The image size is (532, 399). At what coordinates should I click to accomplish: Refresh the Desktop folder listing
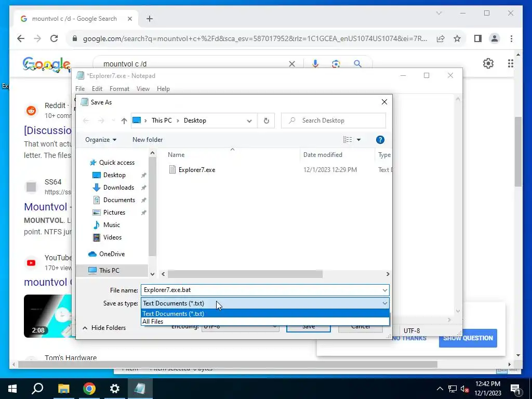267,121
